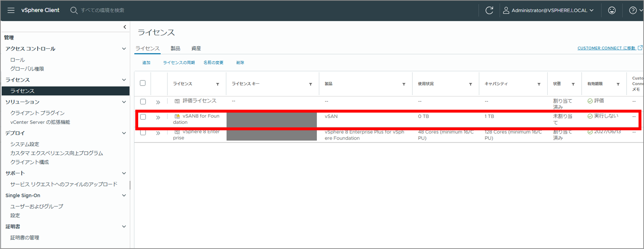Filter the ライセンス キー column
Screen dimensions: 644x249
310,84
